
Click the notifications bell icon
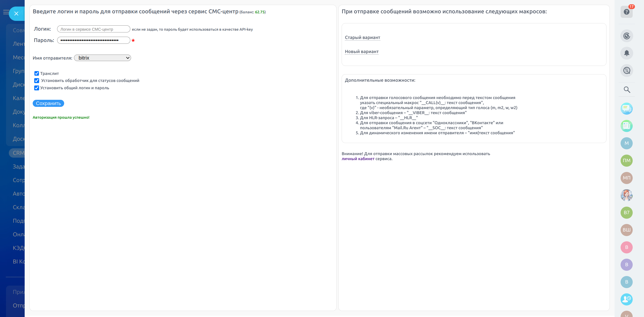coord(626,53)
